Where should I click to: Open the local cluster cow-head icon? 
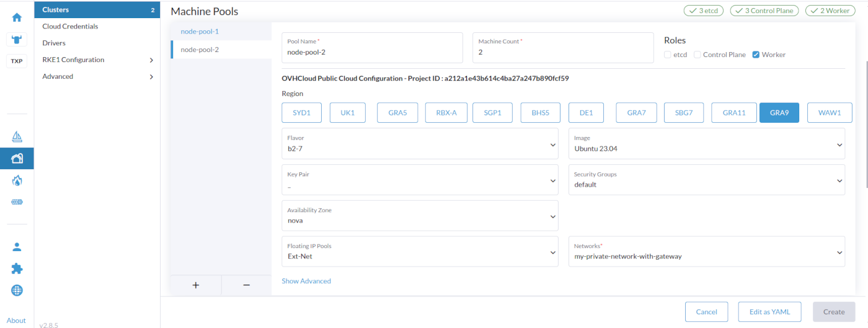pos(17,40)
